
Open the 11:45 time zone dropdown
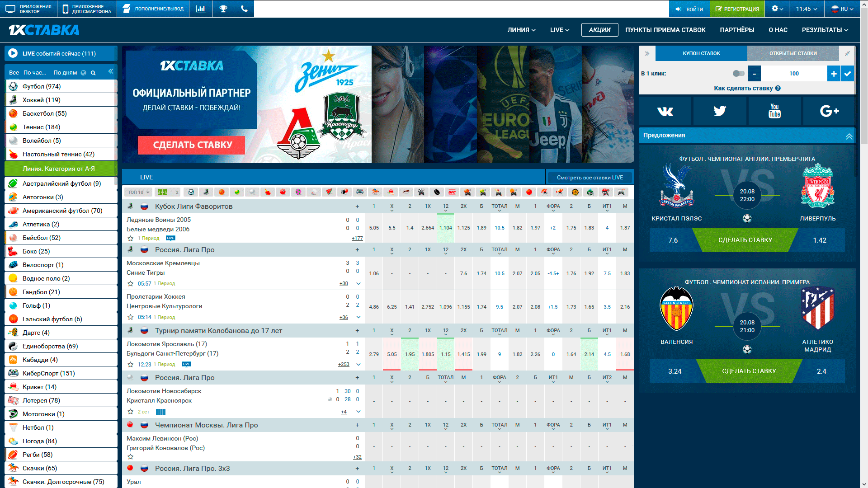(807, 9)
